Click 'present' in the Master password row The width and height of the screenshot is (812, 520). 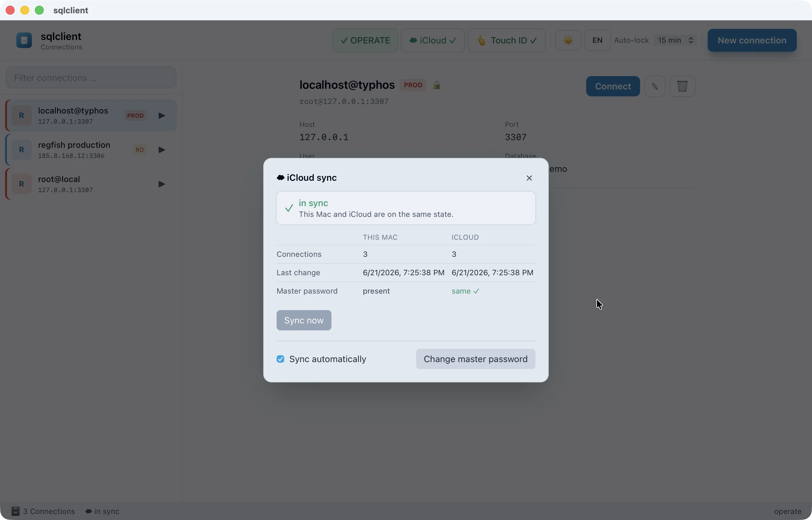point(376,291)
